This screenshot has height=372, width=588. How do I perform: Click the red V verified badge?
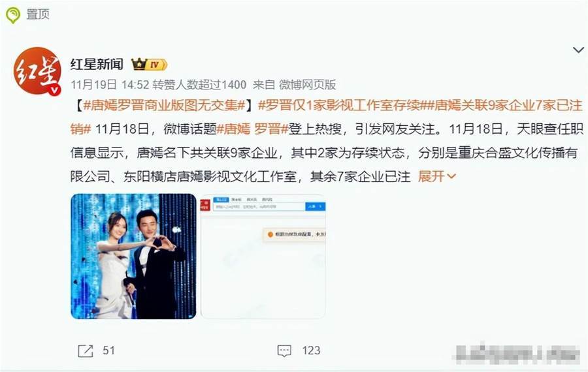pos(55,90)
